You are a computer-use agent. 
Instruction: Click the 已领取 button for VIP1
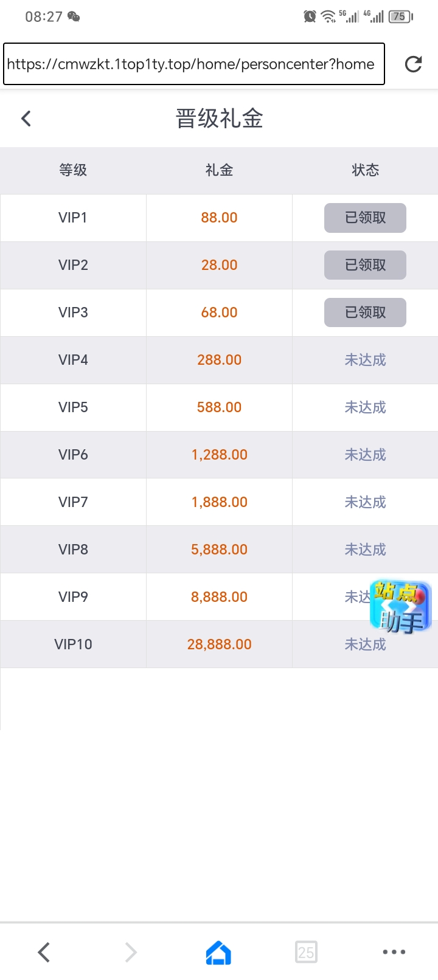point(365,218)
